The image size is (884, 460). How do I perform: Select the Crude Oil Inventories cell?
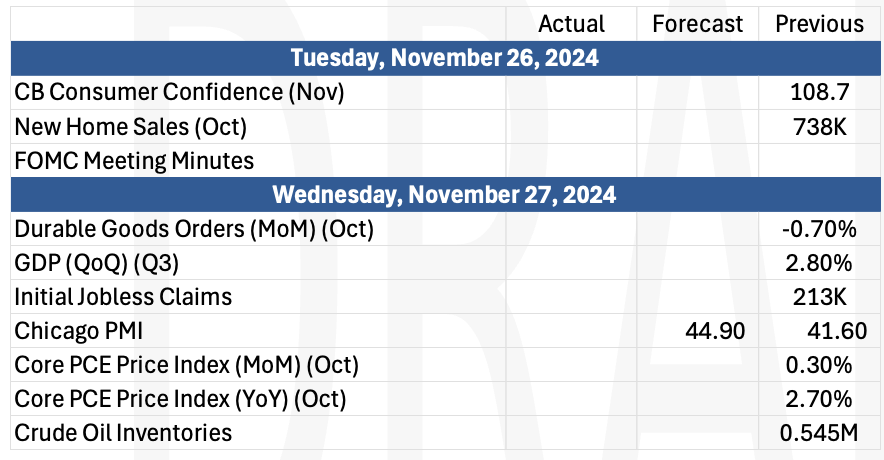[258, 433]
